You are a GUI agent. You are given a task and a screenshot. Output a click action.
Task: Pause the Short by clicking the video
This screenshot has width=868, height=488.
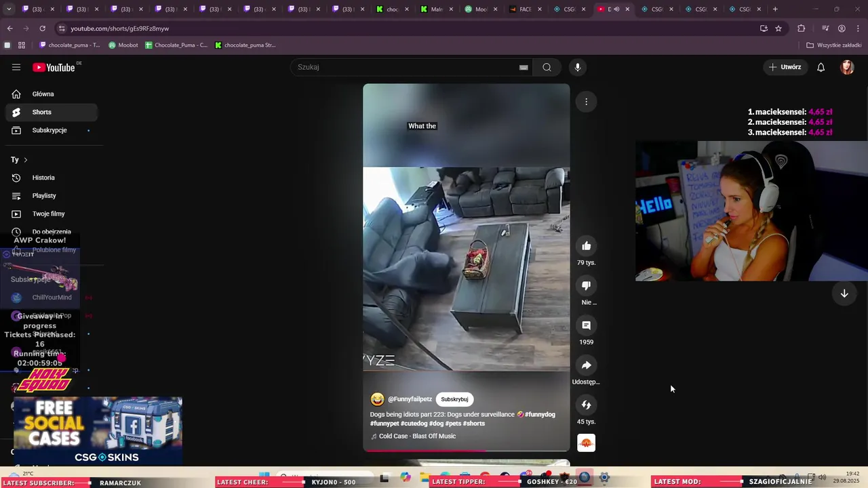467,268
